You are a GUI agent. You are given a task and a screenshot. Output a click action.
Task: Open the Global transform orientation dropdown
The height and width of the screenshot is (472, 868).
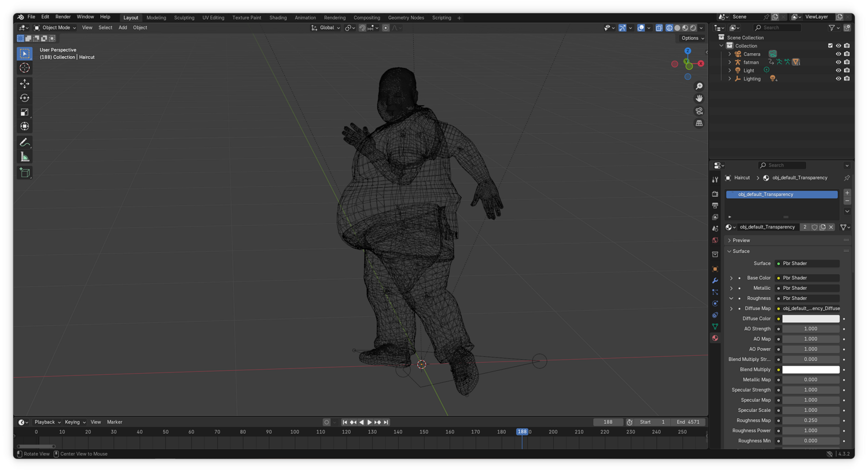pyautogui.click(x=326, y=28)
